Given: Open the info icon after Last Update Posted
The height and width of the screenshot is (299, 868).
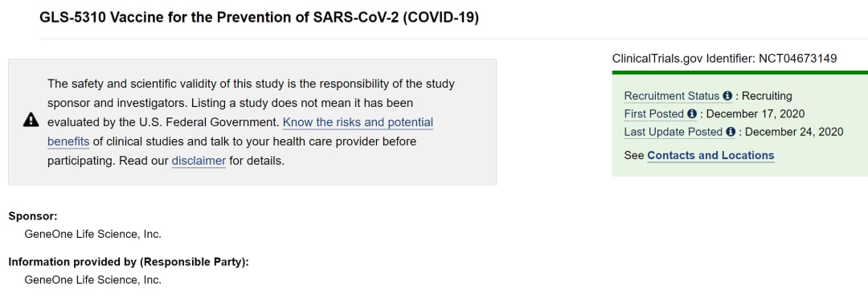Looking at the screenshot, I should [x=731, y=132].
